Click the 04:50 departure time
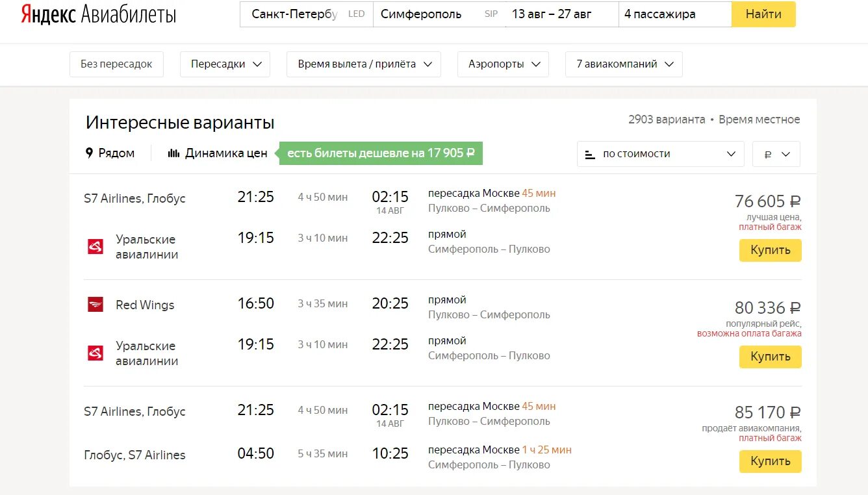The height and width of the screenshot is (495, 868). 256,453
